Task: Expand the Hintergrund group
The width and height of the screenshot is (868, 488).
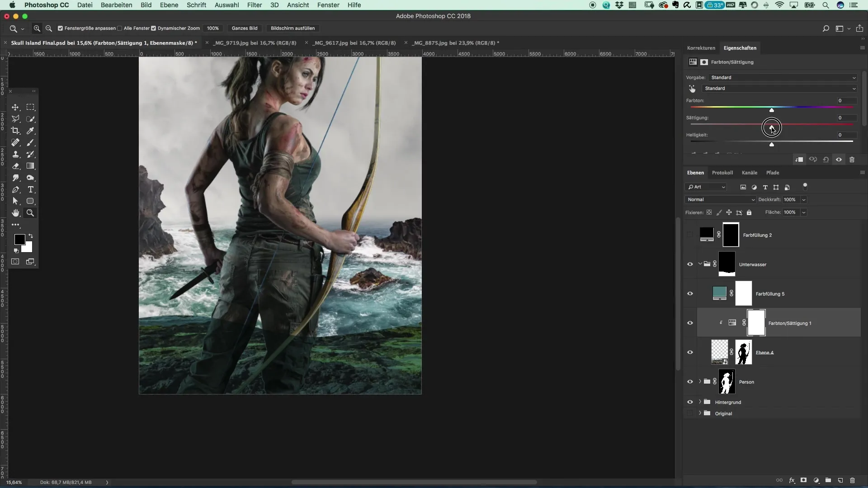Action: click(x=700, y=402)
